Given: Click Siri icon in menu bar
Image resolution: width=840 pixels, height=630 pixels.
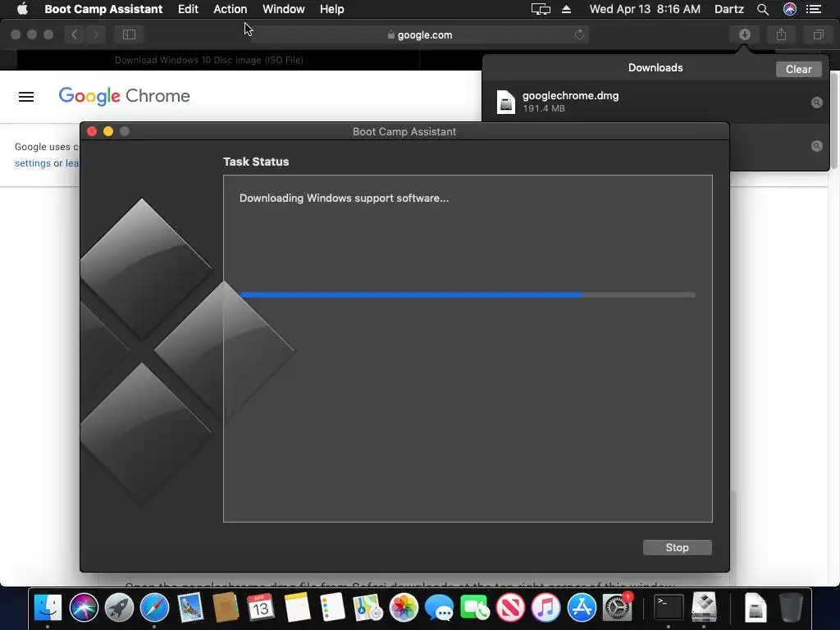Looking at the screenshot, I should (x=790, y=9).
